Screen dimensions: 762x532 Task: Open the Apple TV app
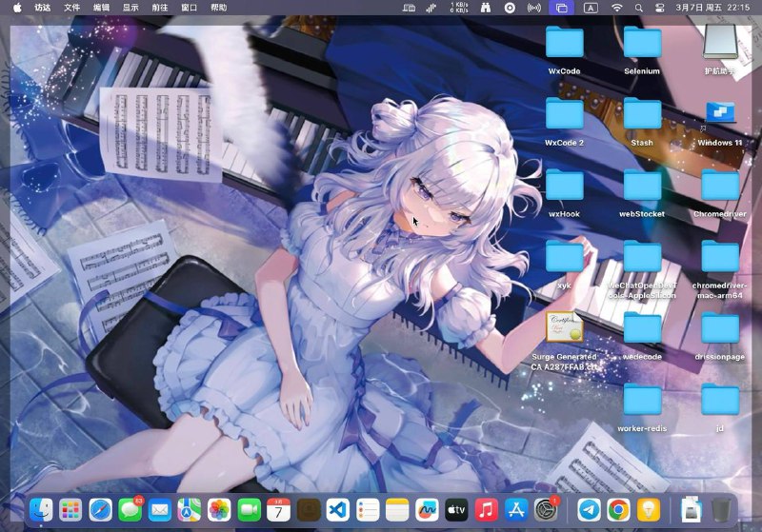456,510
